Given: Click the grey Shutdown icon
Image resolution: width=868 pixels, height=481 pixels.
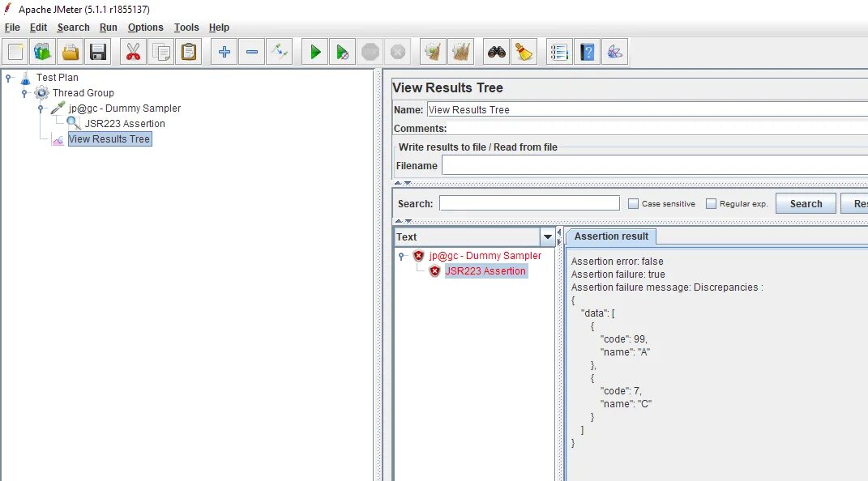Looking at the screenshot, I should coord(398,52).
